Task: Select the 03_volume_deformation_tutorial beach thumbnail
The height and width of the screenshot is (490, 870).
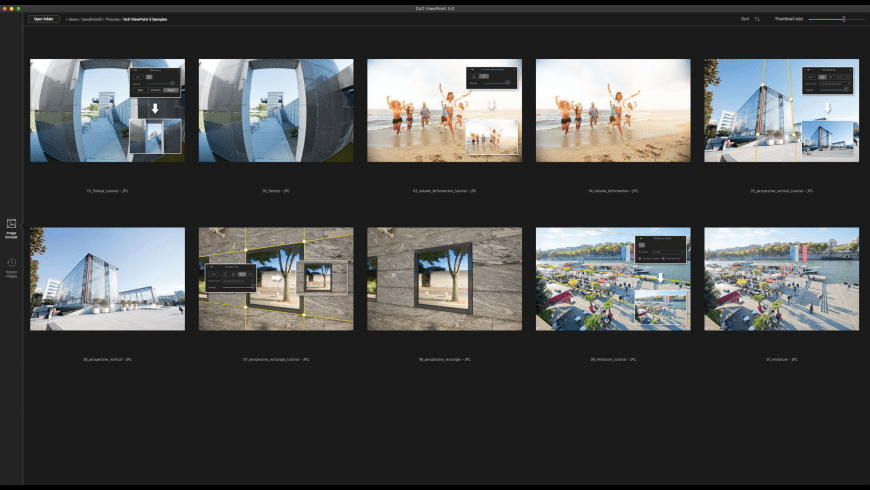Action: coord(444,110)
